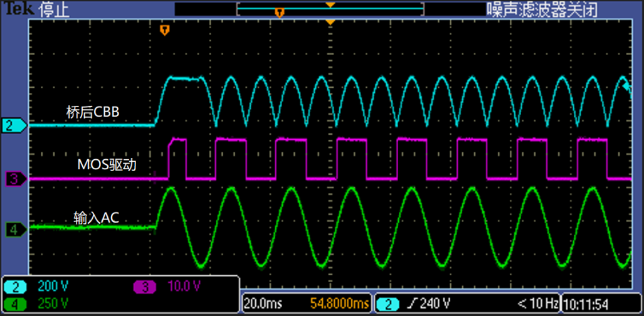Click the 20.0ms timebase readout
The height and width of the screenshot is (316, 644).
coord(263,305)
